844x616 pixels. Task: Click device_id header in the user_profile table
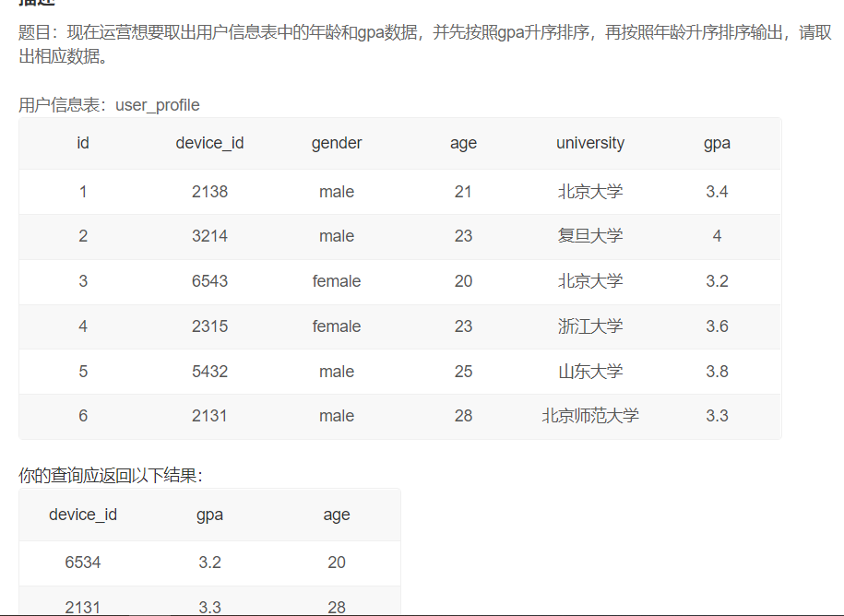click(209, 143)
